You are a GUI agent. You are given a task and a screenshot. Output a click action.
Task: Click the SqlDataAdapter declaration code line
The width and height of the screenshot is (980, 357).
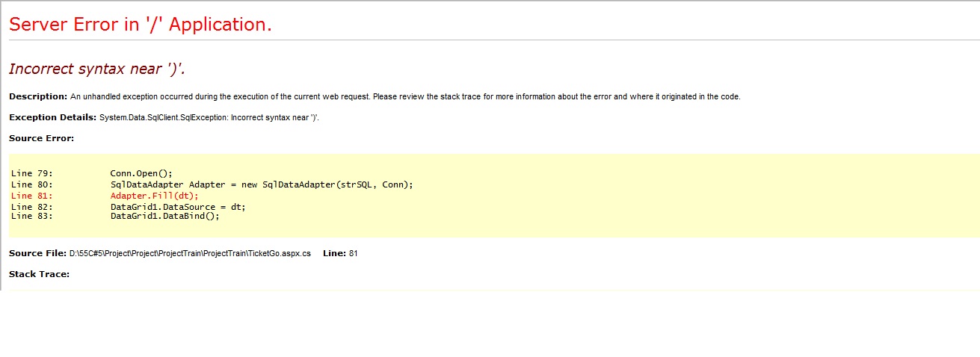click(262, 184)
